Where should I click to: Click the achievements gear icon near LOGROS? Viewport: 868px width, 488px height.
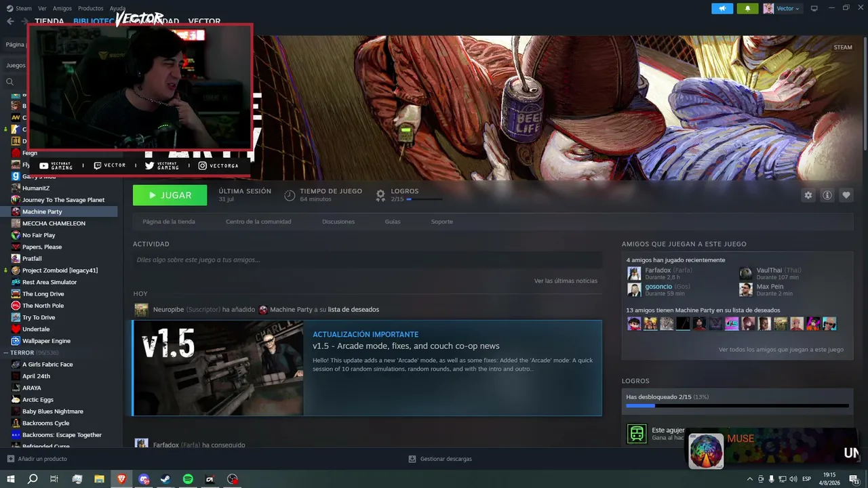380,195
